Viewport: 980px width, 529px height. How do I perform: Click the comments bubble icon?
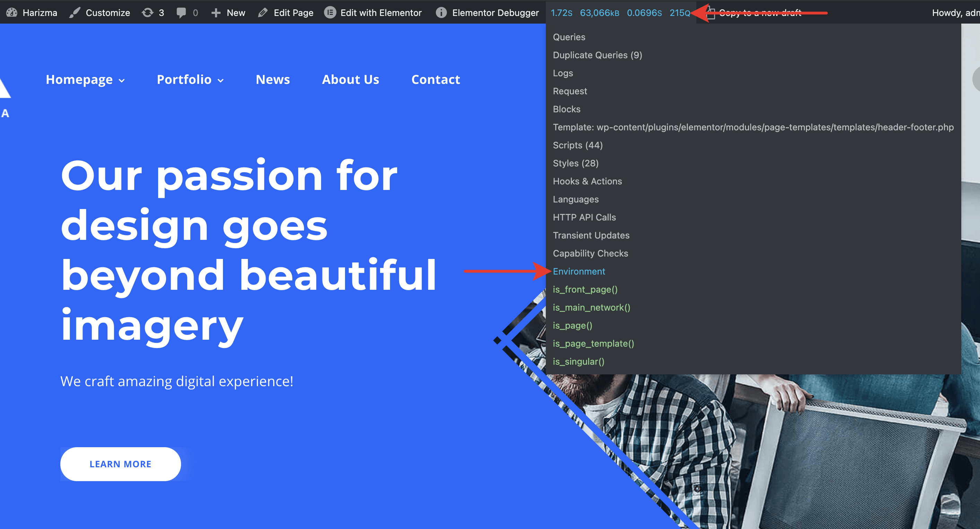181,12
